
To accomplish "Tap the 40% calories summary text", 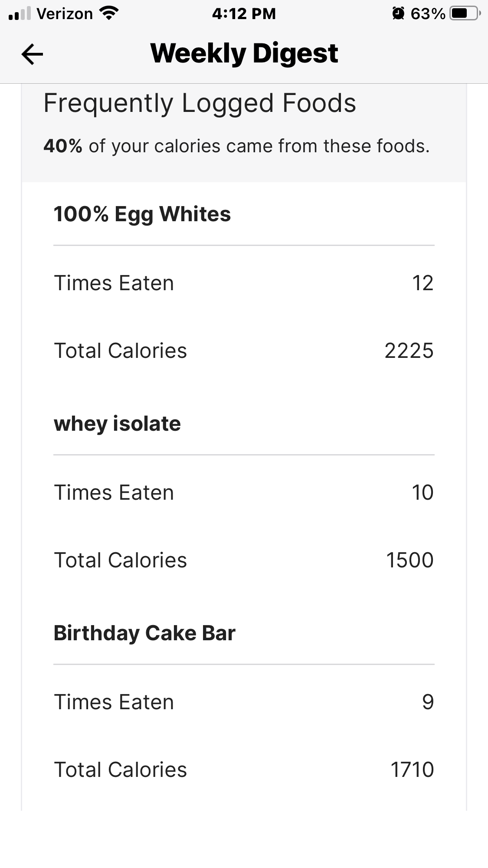I will click(x=236, y=146).
